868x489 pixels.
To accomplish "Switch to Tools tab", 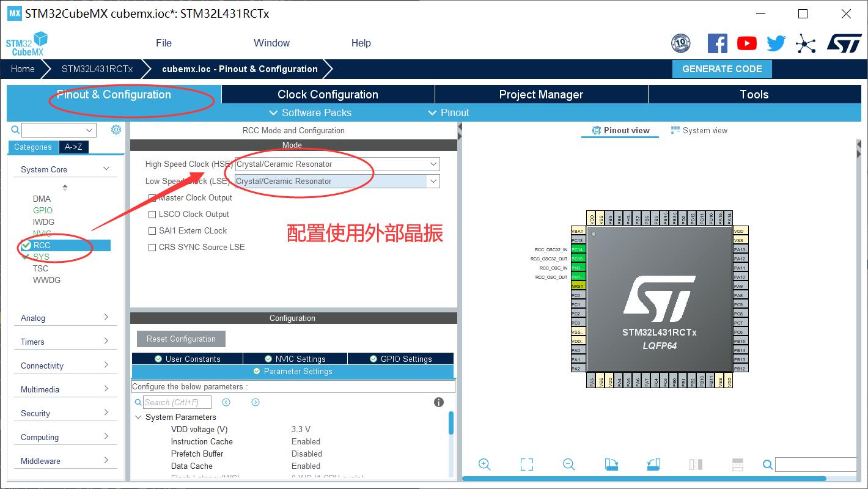I will click(x=754, y=94).
